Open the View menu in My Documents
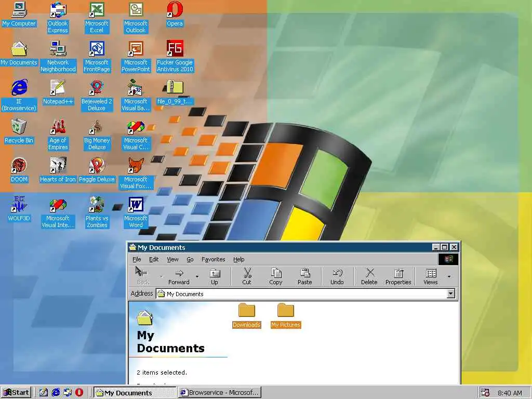 pyautogui.click(x=172, y=259)
